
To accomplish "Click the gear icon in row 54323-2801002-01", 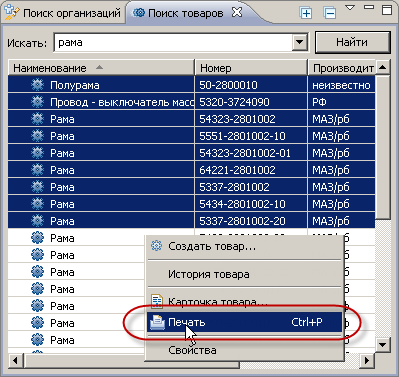I will tap(37, 153).
